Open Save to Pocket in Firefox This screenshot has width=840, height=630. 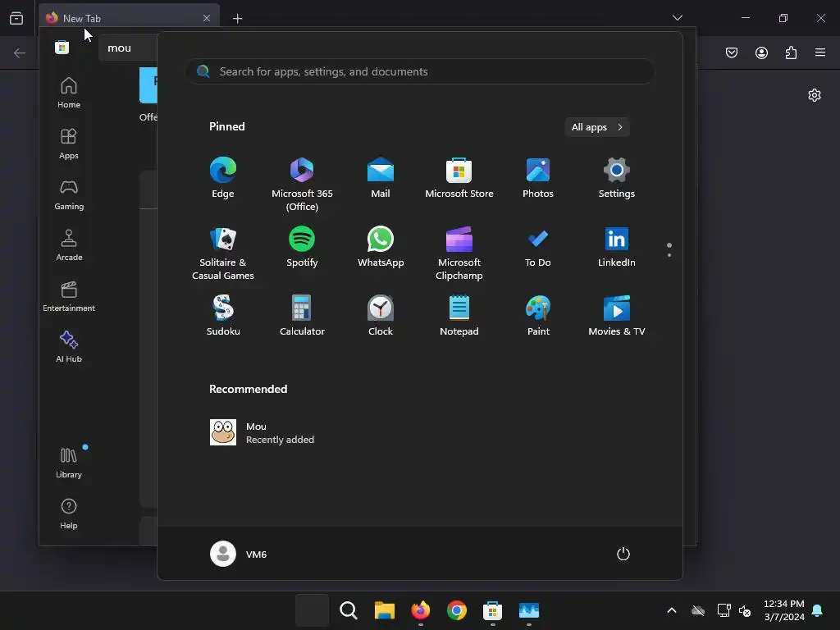[731, 52]
